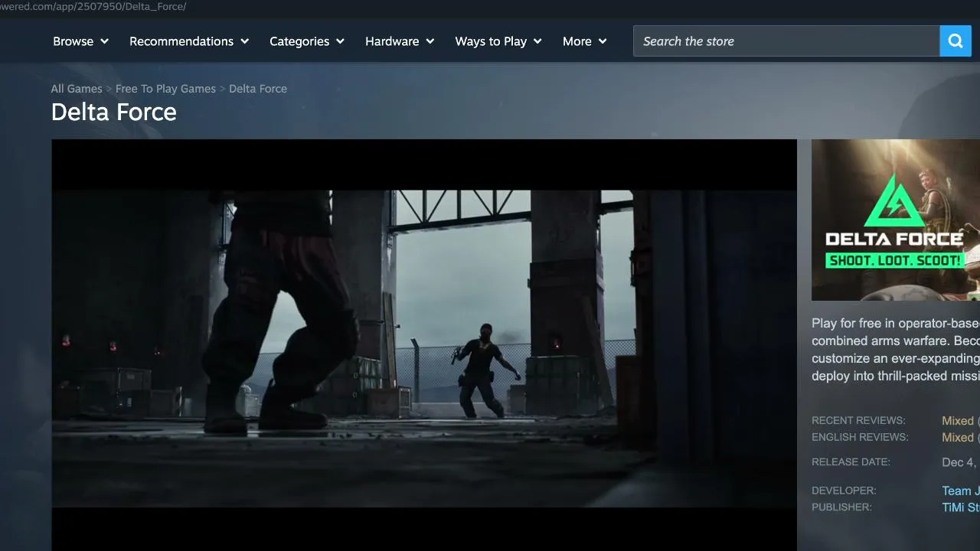Expand the More dropdown chevron
980x551 pixels.
click(603, 41)
